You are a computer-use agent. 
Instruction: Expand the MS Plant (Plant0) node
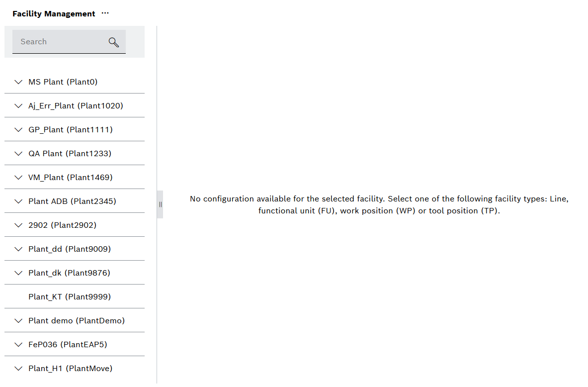tap(18, 82)
